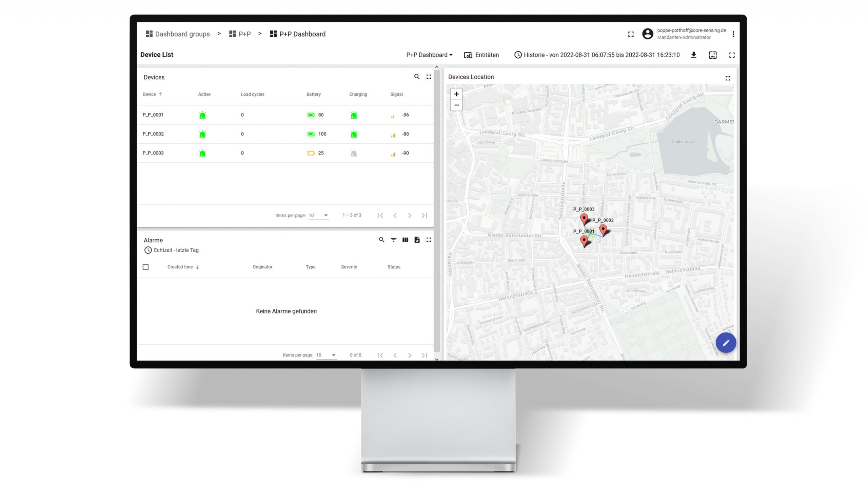The height and width of the screenshot is (488, 868).
Task: Click the Alarme columns display icon
Action: (405, 240)
